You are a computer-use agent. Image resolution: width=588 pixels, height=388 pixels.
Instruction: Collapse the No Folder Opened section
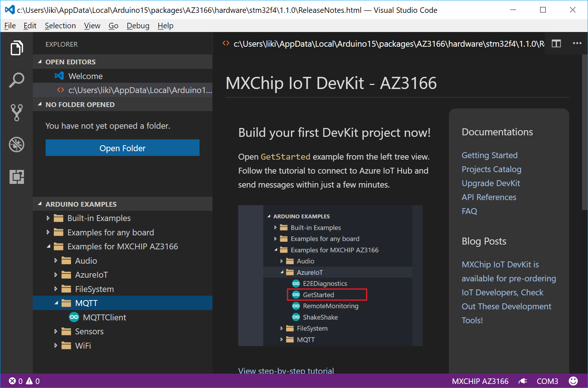pos(40,104)
